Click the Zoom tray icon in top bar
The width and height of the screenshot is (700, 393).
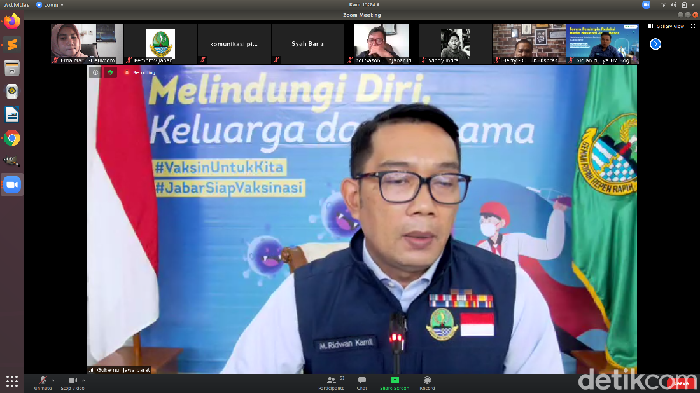(646, 5)
